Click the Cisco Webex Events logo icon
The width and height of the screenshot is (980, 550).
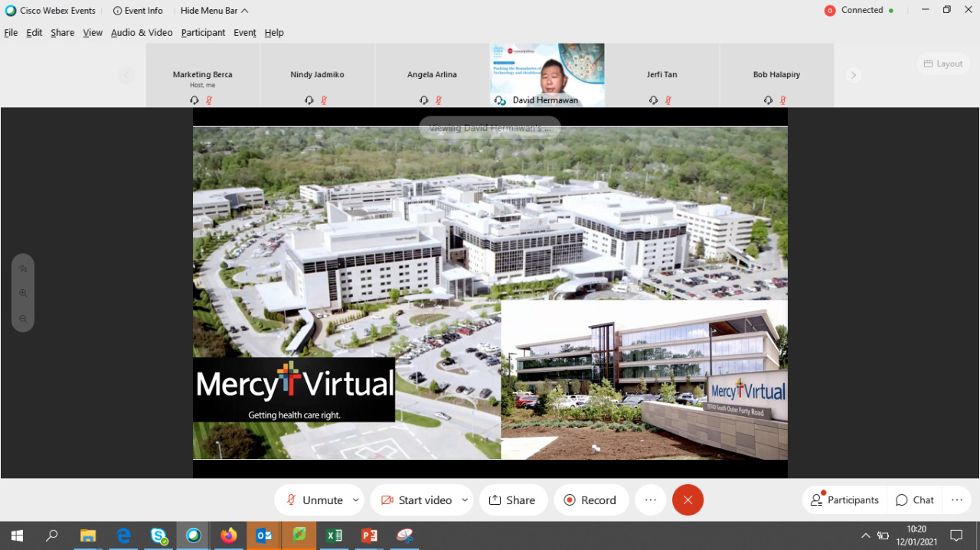point(11,11)
